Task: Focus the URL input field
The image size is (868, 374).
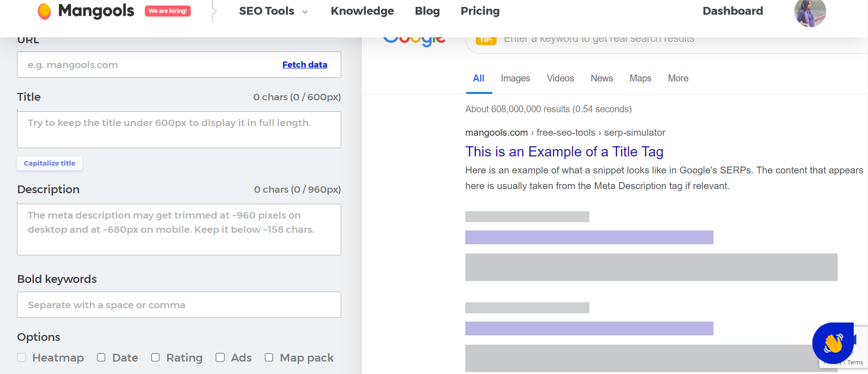Action: [x=179, y=65]
